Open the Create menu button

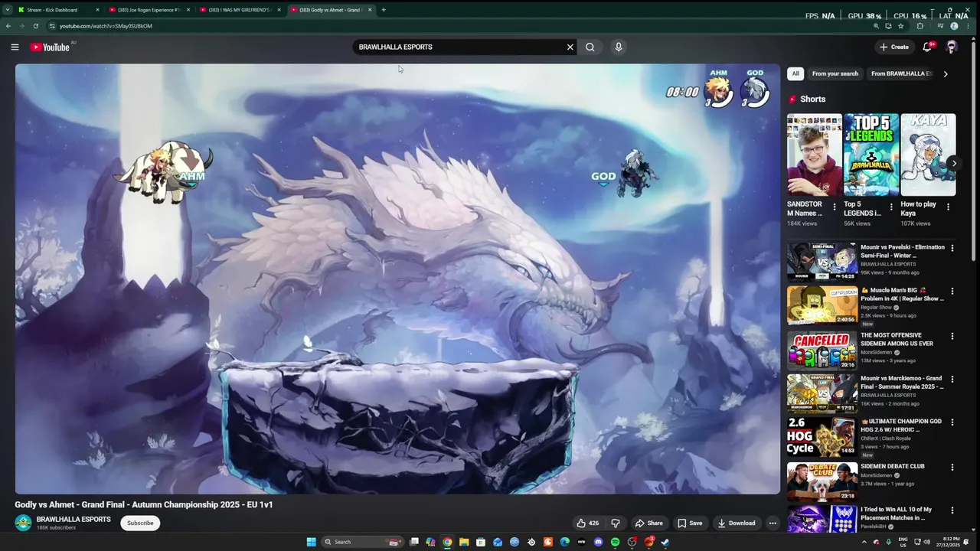894,47
